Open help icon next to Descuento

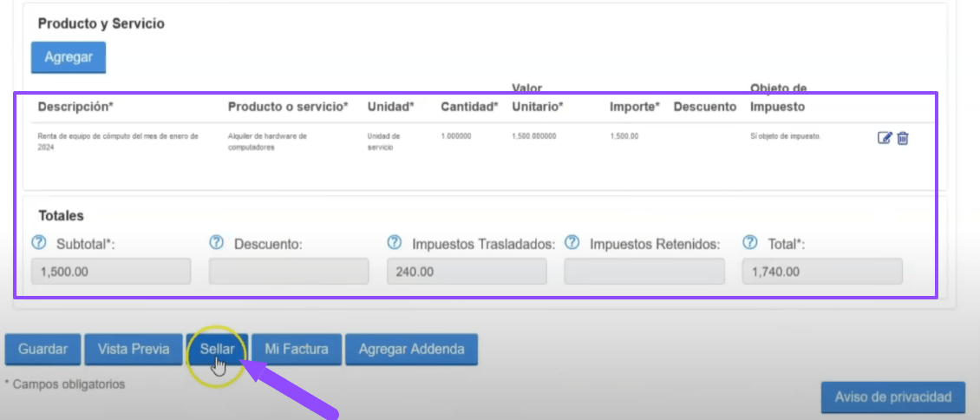[216, 243]
